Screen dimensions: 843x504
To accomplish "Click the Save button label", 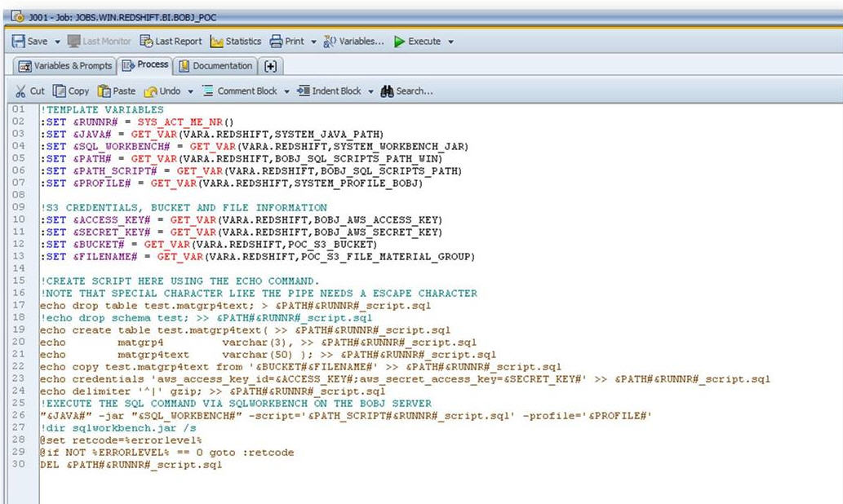I will point(38,42).
